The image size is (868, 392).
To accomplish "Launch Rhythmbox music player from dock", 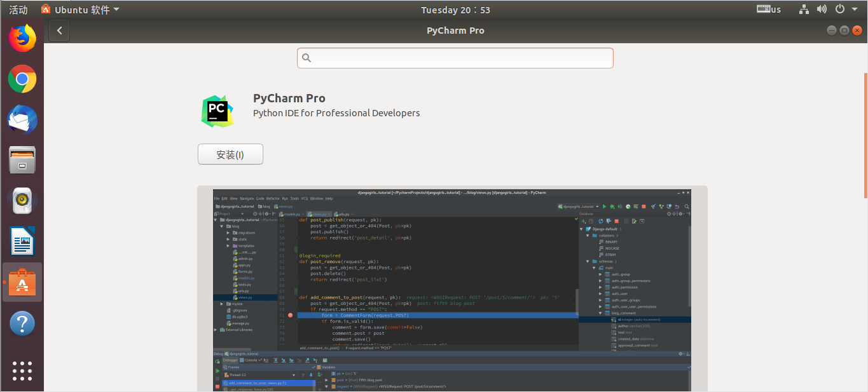I will (x=22, y=201).
